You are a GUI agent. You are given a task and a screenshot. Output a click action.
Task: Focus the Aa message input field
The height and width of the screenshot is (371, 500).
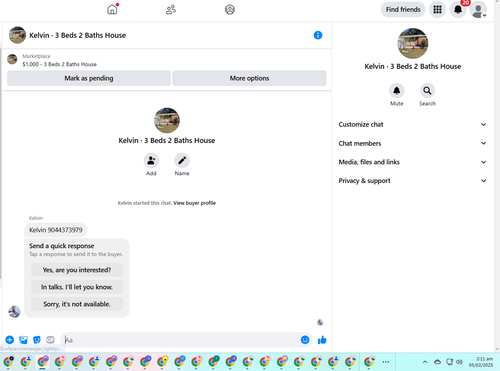[x=182, y=340]
